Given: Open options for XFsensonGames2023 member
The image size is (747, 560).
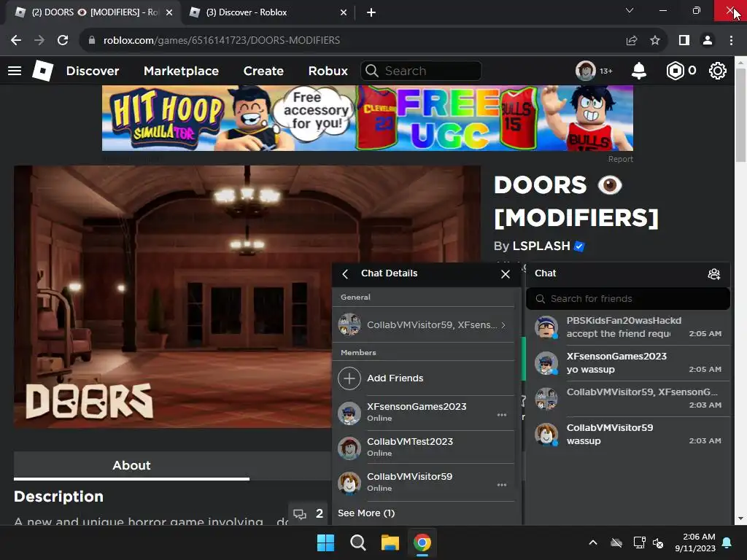Looking at the screenshot, I should [x=502, y=415].
